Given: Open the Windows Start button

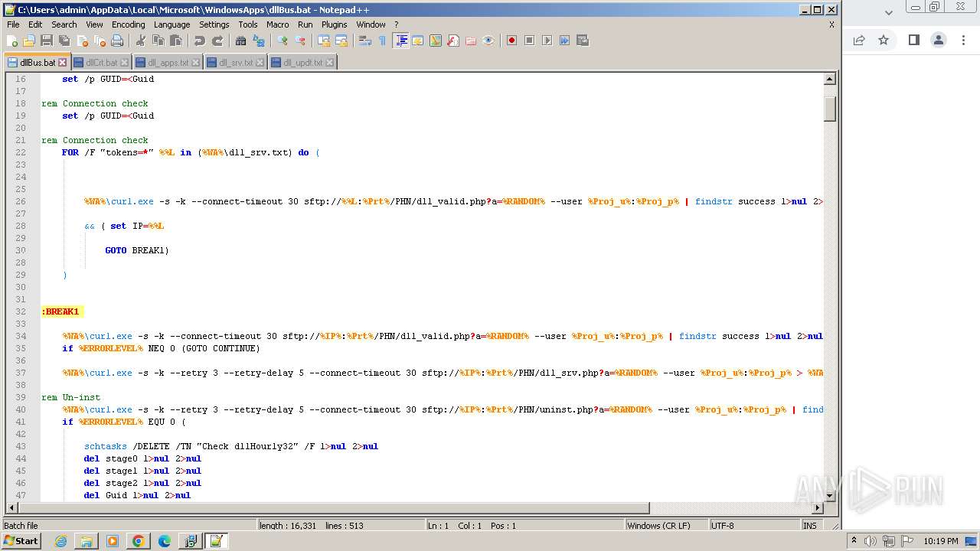Looking at the screenshot, I should click(x=21, y=541).
